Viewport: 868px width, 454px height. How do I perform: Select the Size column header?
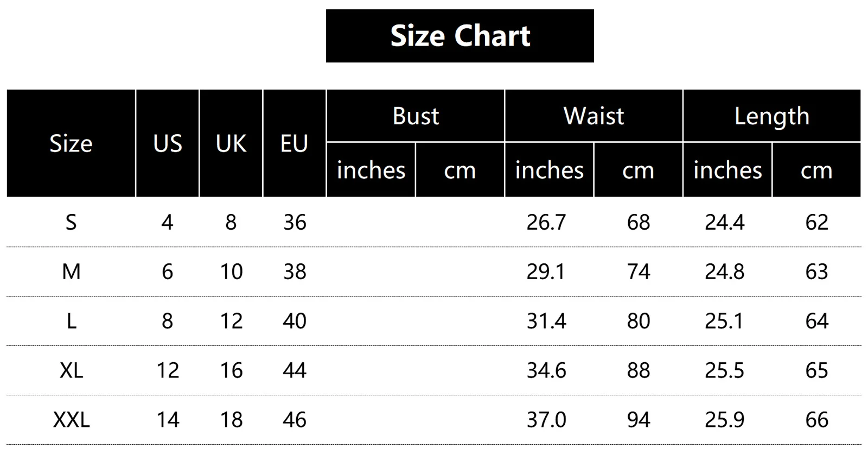click(x=71, y=143)
